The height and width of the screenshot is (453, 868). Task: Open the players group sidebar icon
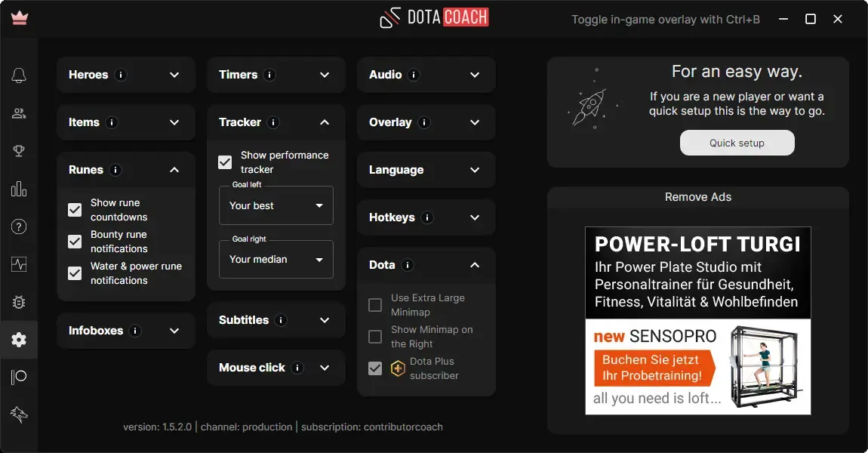[x=19, y=114]
